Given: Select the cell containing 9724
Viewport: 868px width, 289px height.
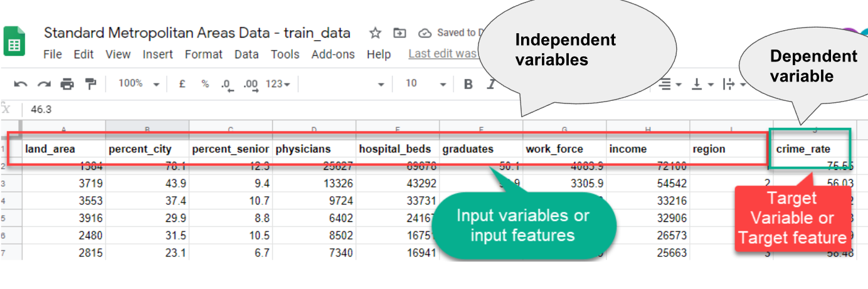Looking at the screenshot, I should [x=314, y=201].
